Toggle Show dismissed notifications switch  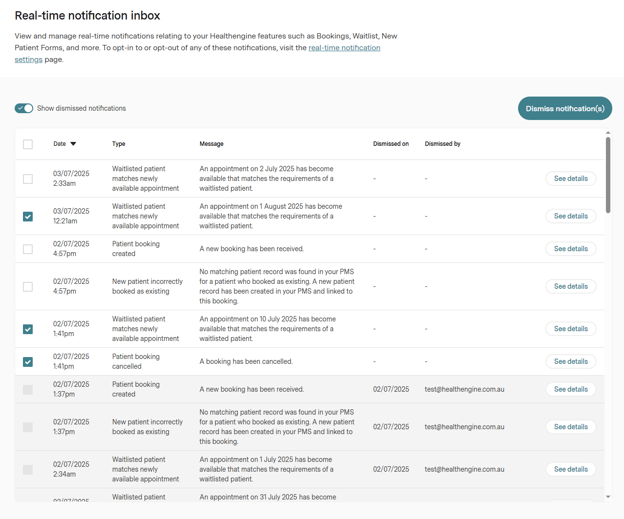pos(24,108)
